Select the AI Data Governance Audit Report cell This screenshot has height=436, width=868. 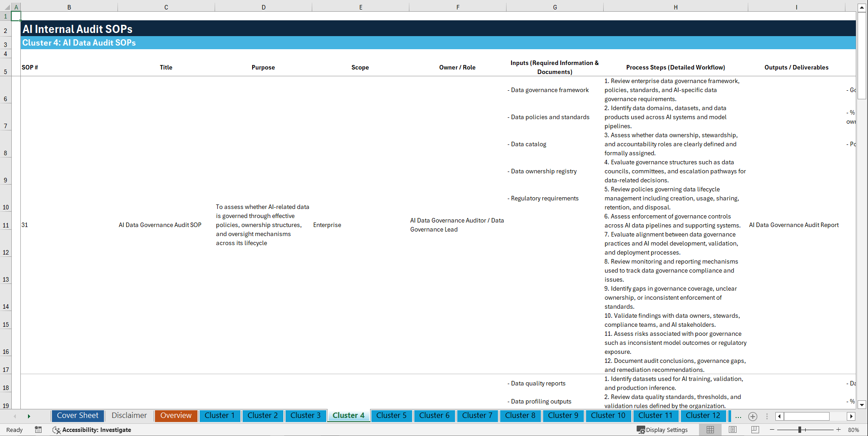point(796,225)
